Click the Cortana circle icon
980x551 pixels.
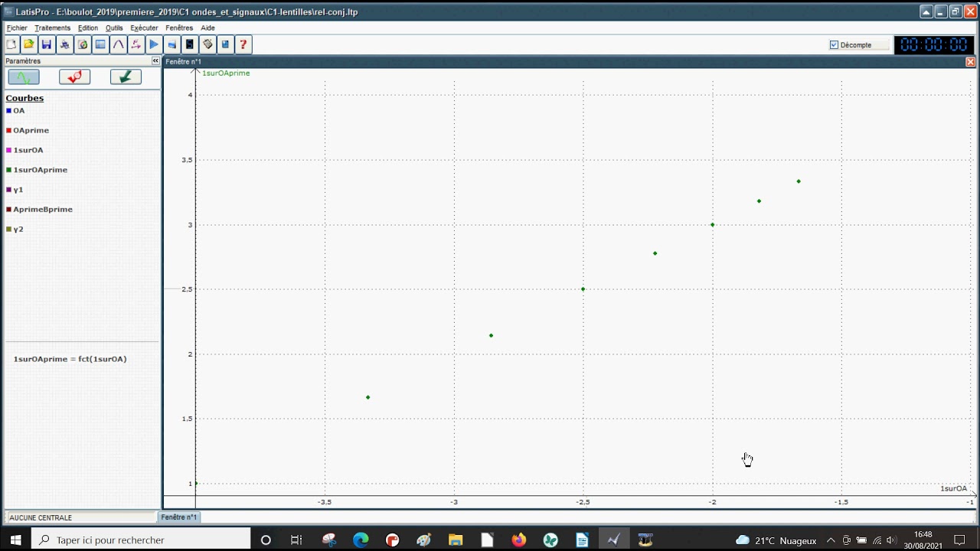[266, 540]
